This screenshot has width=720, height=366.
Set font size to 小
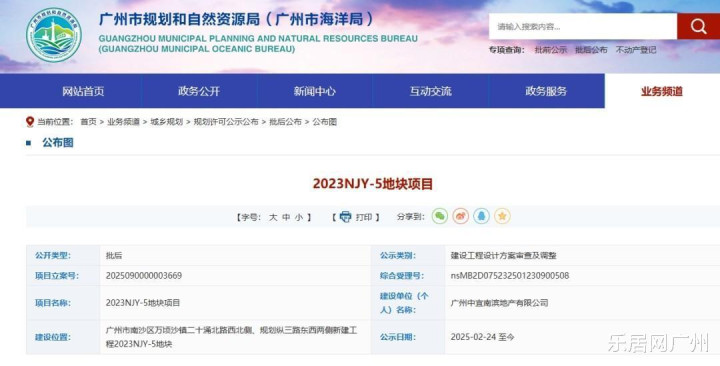(299, 217)
